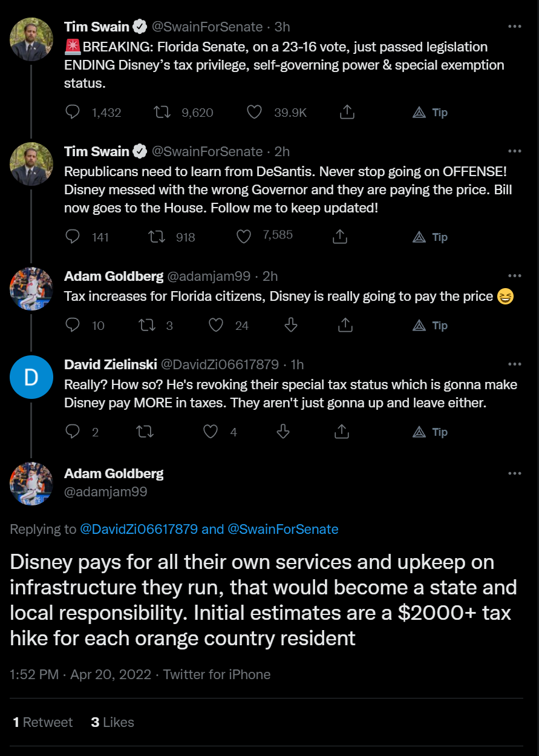
Task: Like David Zielinski's reply
Action: click(x=211, y=432)
